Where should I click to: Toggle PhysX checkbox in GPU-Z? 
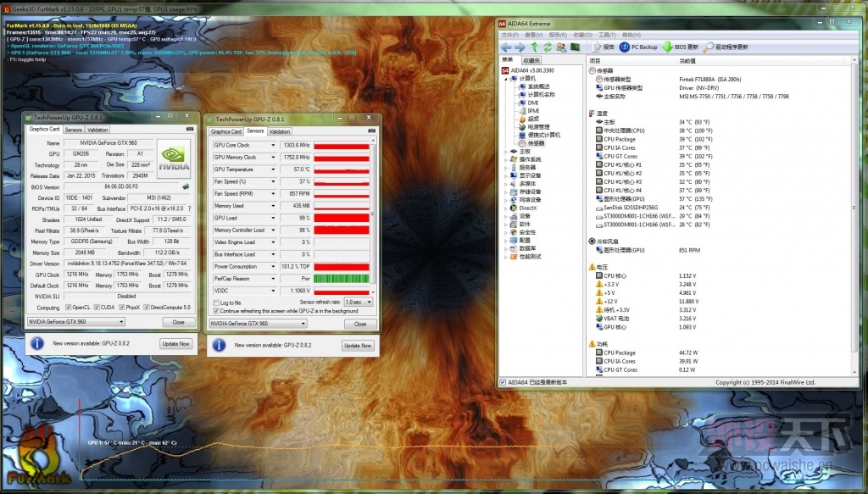[122, 307]
